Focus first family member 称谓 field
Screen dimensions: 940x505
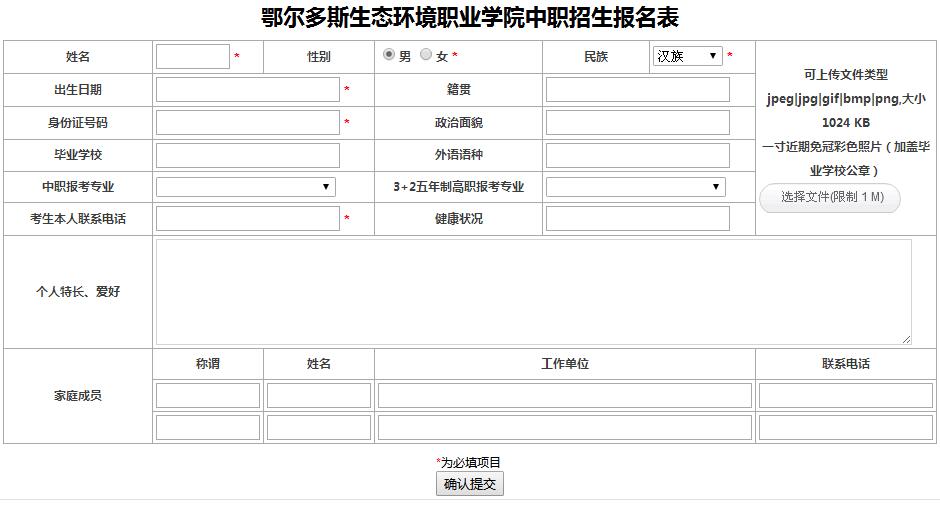click(208, 396)
